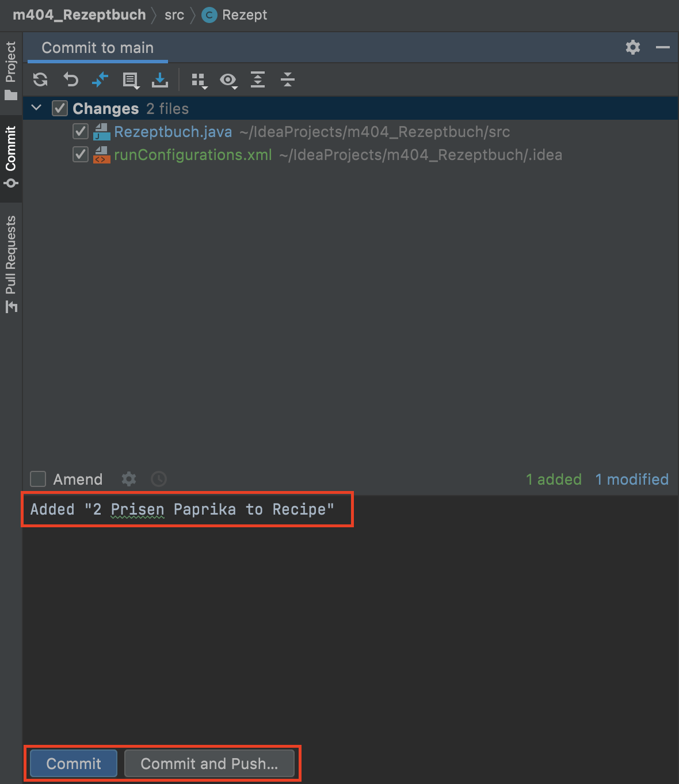Screen dimensions: 679x784
Task: Click the Shelve changes icon
Action: point(159,80)
